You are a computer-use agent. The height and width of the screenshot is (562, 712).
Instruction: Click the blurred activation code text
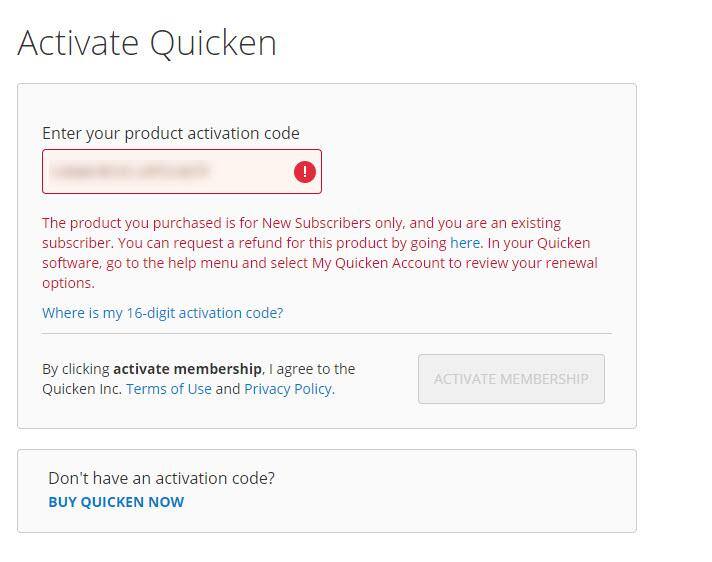(x=130, y=172)
